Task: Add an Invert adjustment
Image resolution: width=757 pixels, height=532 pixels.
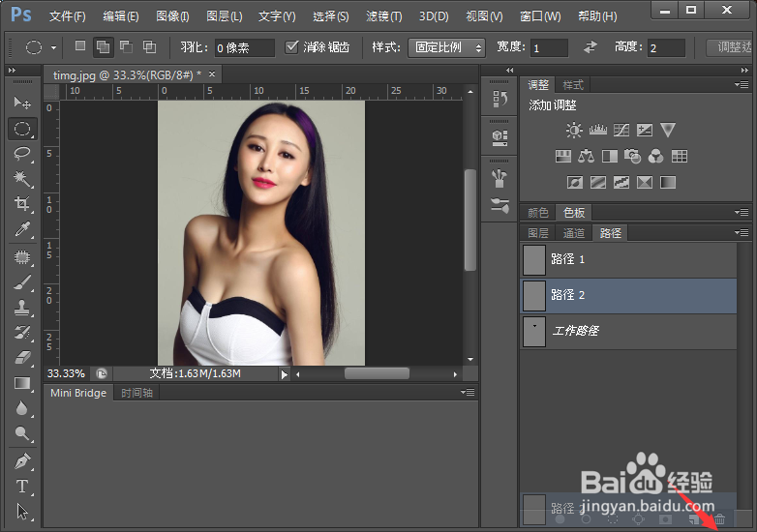Action: click(574, 182)
